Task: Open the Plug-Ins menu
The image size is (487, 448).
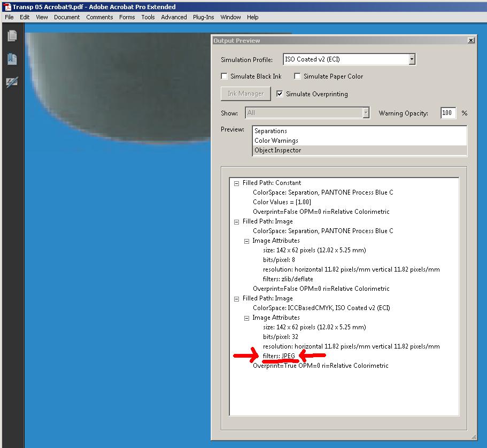Action: [x=204, y=17]
